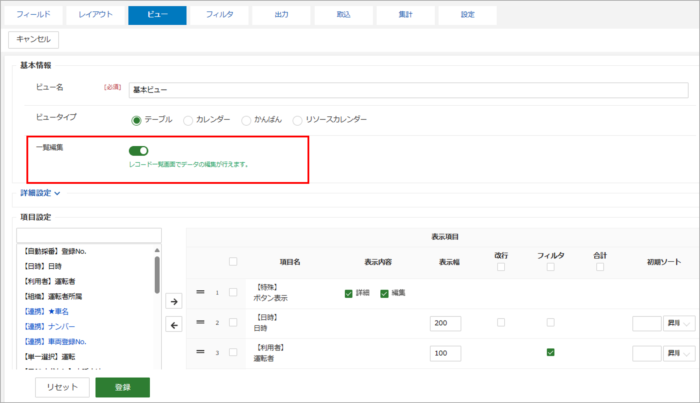
Task: Click 表示幅 field with 100
Action: pos(446,353)
